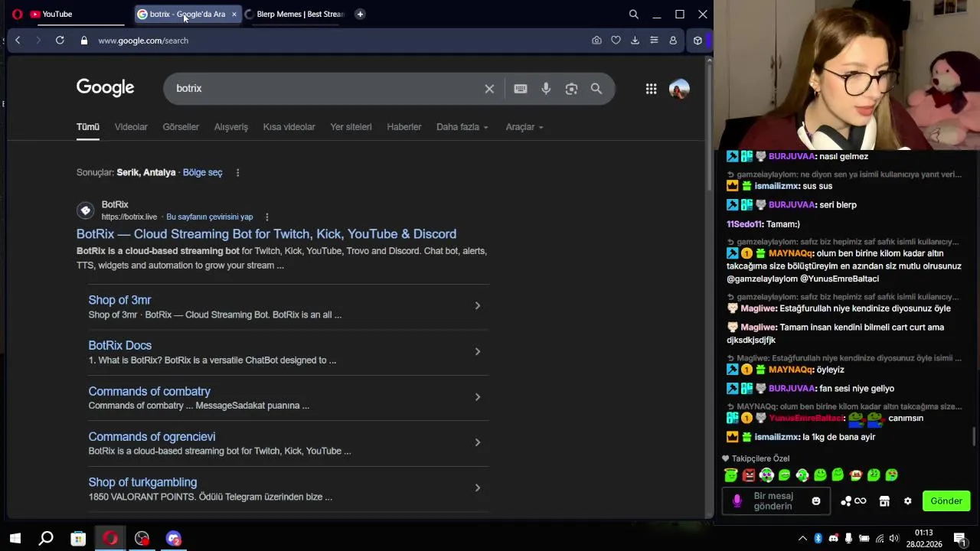Search open tabs with magnifier icon
This screenshot has width=980, height=551.
coord(633,14)
